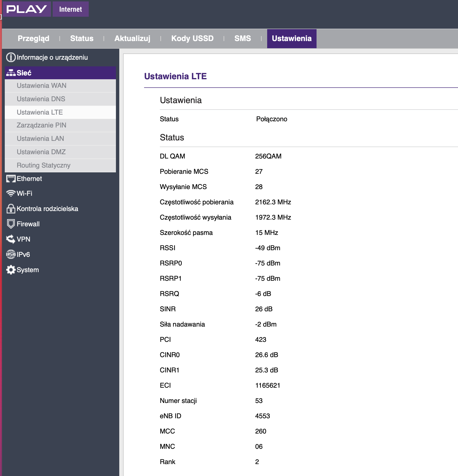The height and width of the screenshot is (476, 458).
Task: Click the device information icon
Action: 11,58
